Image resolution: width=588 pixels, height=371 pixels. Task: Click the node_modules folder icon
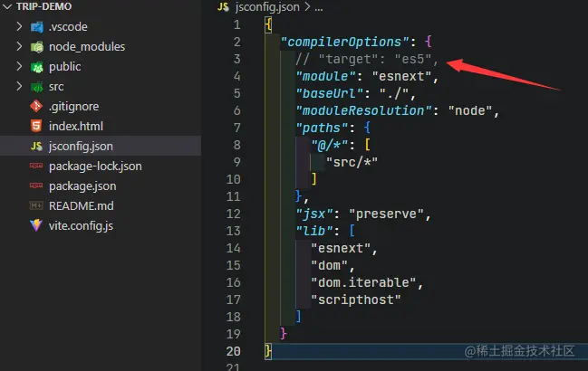[37, 47]
